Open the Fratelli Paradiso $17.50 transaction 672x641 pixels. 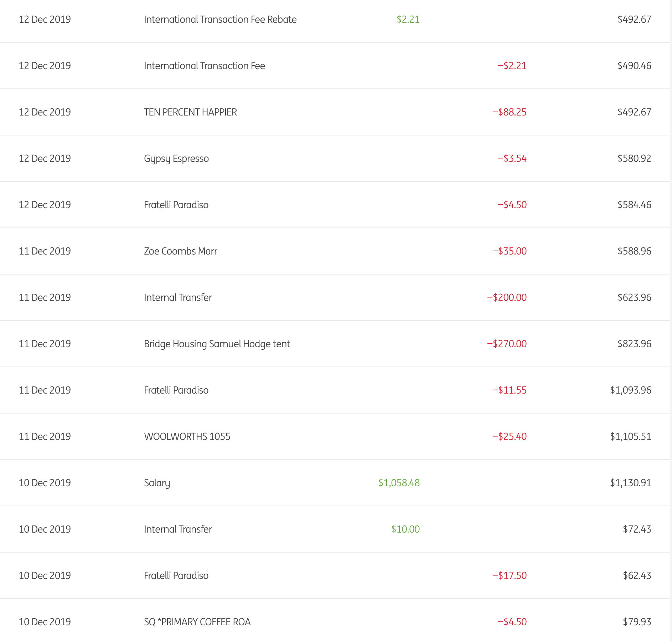click(176, 576)
